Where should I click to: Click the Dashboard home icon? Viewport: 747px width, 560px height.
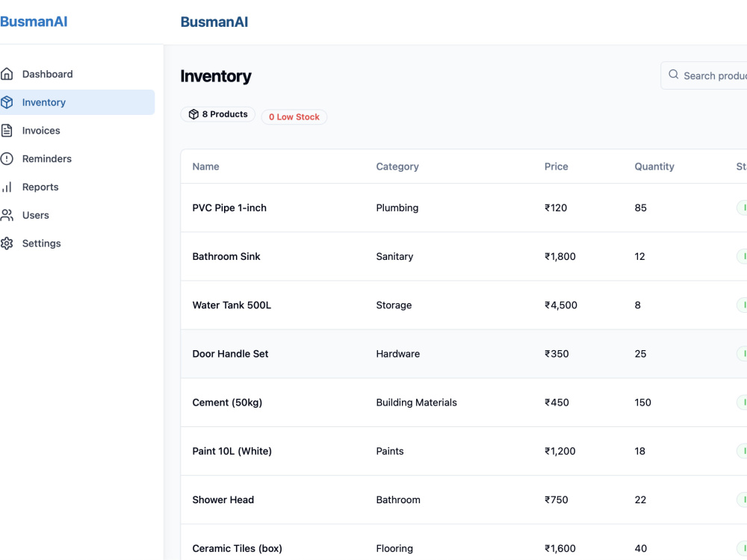(x=7, y=74)
